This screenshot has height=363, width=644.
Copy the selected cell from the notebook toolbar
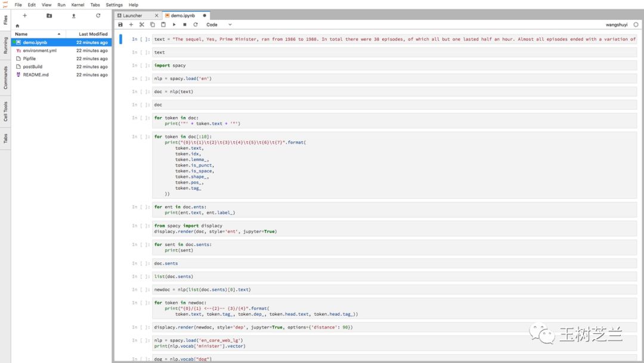click(x=153, y=24)
